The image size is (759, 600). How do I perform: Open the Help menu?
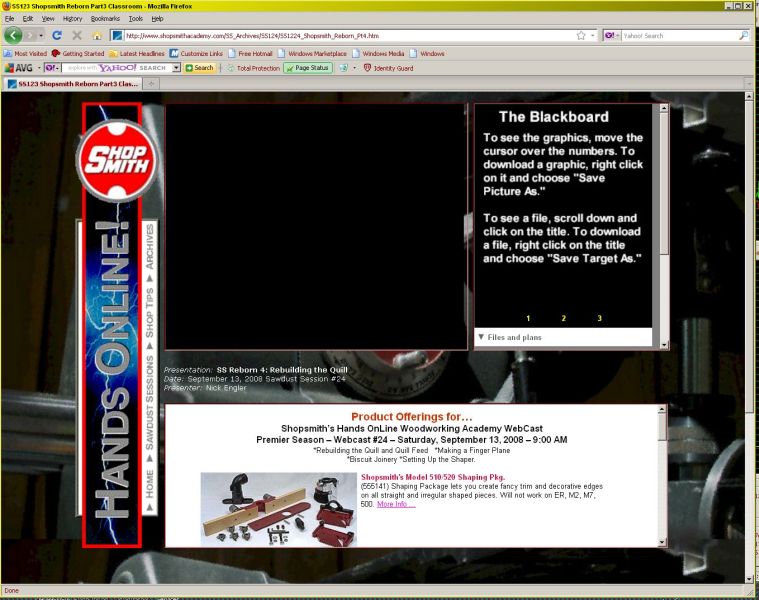coord(157,19)
